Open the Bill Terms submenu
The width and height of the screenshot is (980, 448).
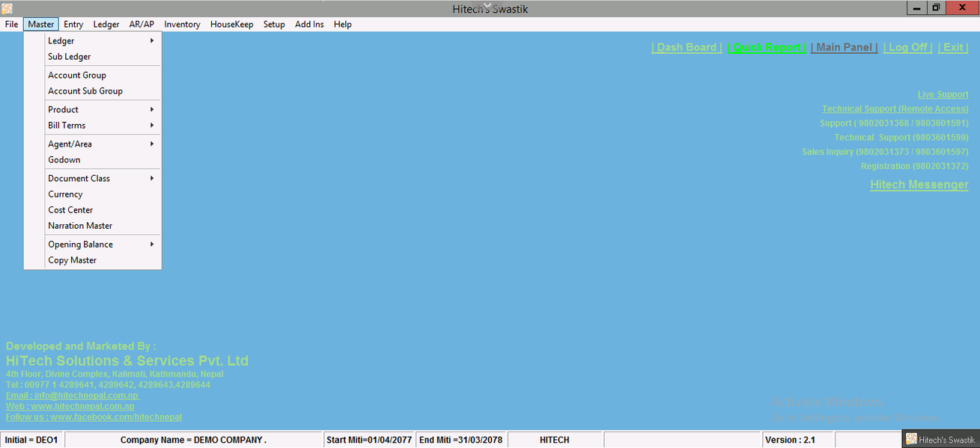pyautogui.click(x=67, y=126)
